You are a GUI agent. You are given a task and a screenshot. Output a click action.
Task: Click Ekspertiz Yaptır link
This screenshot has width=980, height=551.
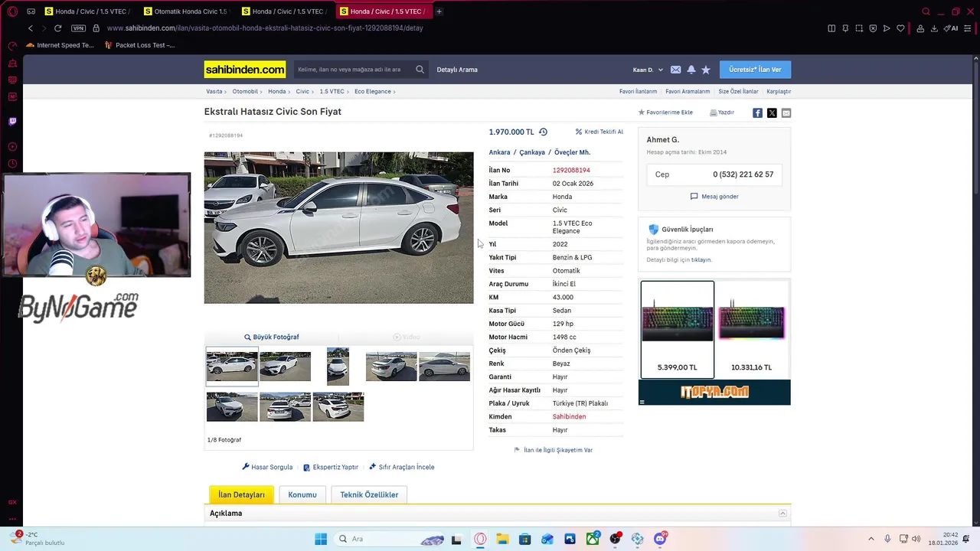tap(331, 467)
